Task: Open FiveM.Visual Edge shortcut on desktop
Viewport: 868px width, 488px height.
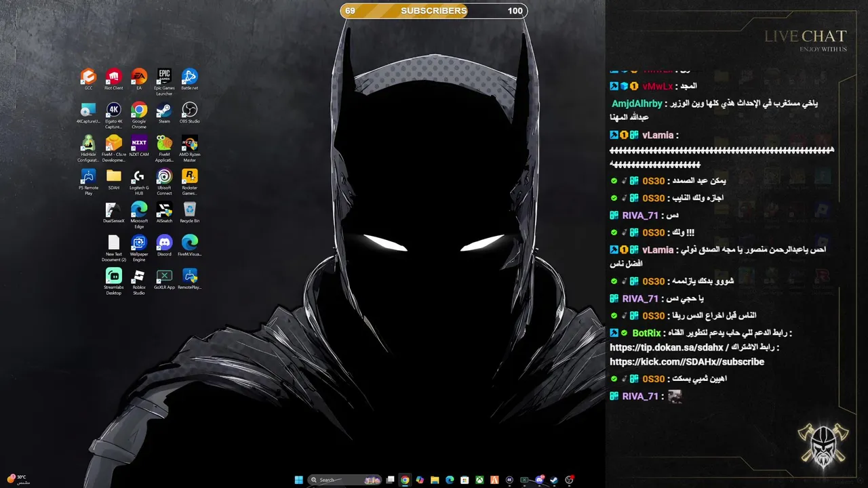Action: tap(189, 245)
